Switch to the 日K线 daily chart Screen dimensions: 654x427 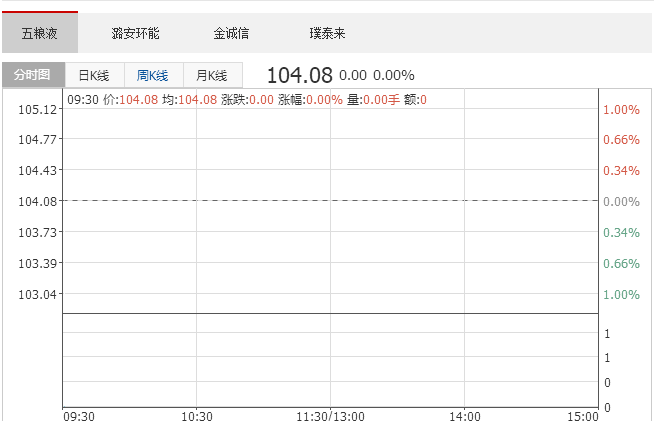click(94, 75)
